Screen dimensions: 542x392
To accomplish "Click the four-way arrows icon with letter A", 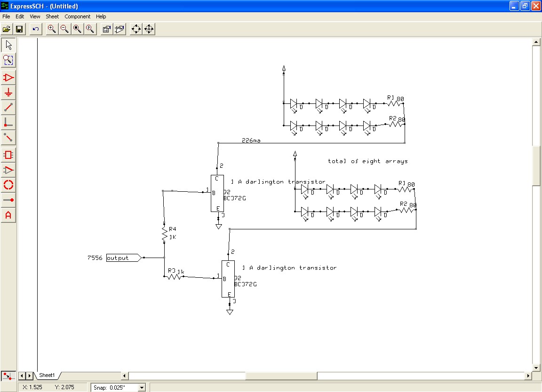I will point(149,29).
